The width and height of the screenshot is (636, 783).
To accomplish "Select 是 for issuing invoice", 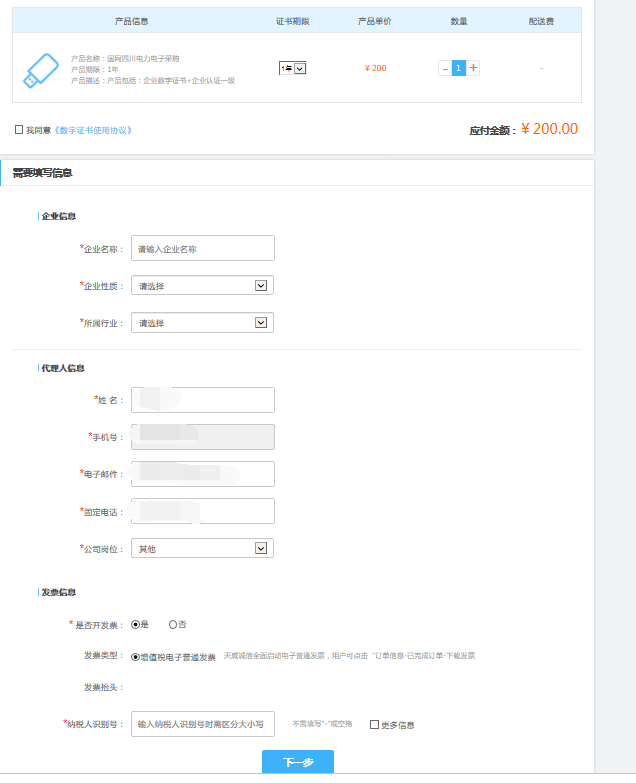I will (x=136, y=624).
